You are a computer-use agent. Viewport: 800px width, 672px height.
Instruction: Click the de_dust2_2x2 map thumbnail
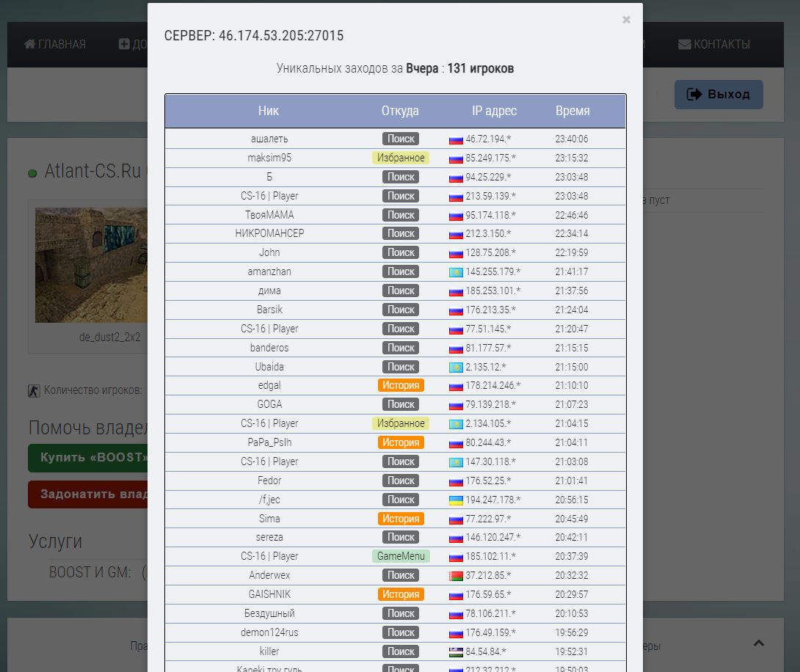click(x=91, y=265)
